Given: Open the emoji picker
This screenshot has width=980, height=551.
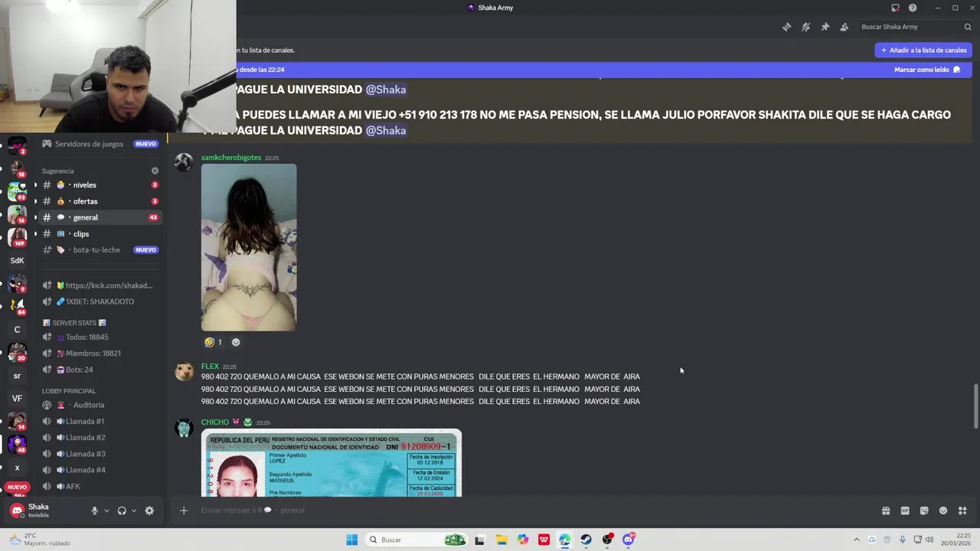Looking at the screenshot, I should [x=943, y=510].
